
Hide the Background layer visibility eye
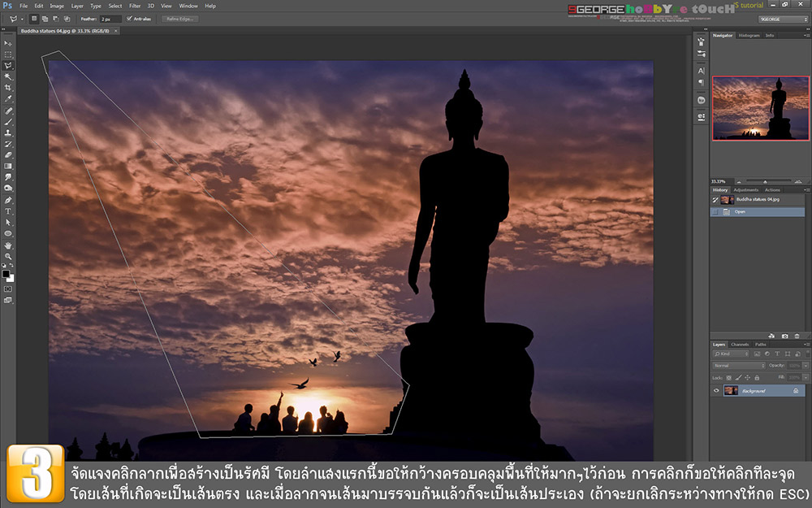pyautogui.click(x=716, y=391)
